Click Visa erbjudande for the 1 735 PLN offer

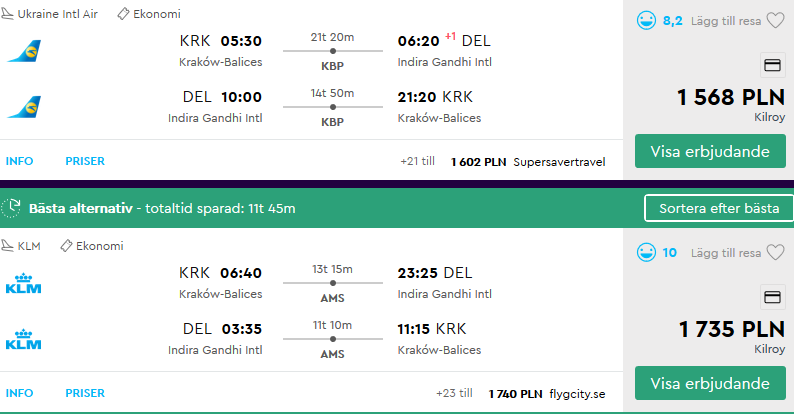[710, 383]
